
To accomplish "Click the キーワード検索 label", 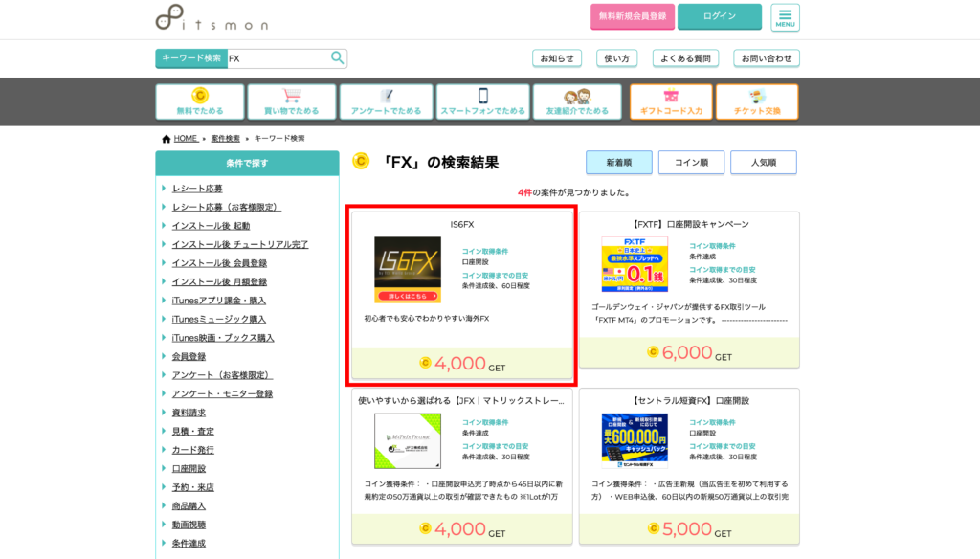I will tap(191, 58).
